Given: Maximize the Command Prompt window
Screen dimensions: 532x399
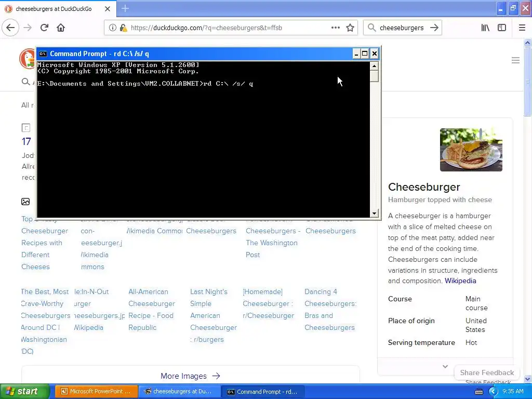Looking at the screenshot, I should (365, 54).
